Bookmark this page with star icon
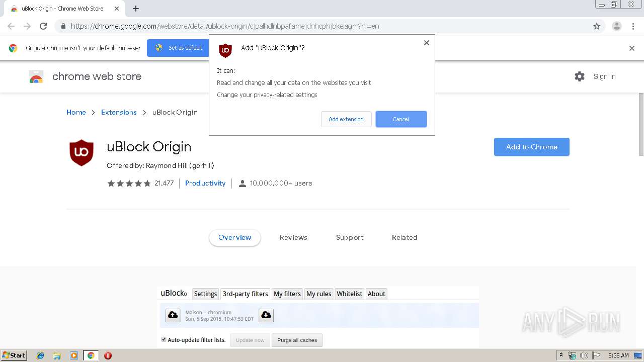The image size is (644, 362). click(x=597, y=26)
